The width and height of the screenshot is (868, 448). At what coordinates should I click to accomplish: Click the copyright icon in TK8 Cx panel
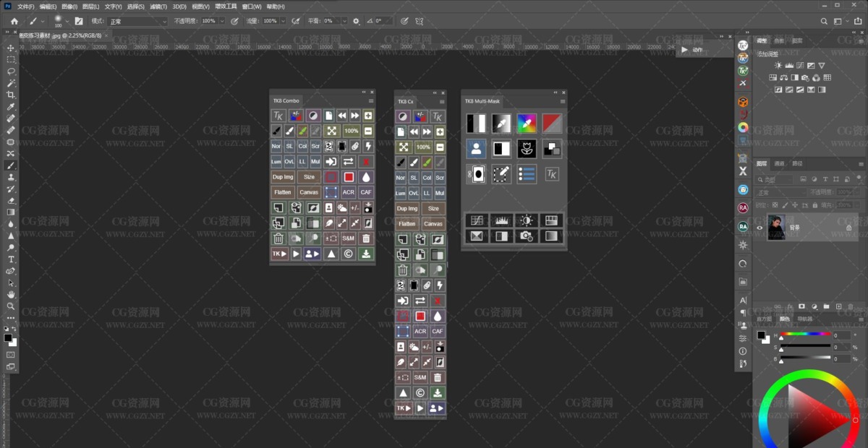click(x=420, y=393)
